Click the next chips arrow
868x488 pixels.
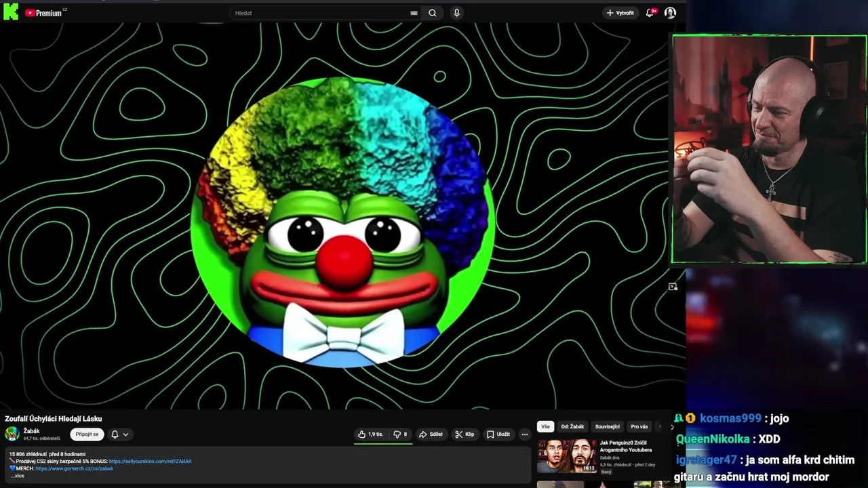[x=672, y=427]
